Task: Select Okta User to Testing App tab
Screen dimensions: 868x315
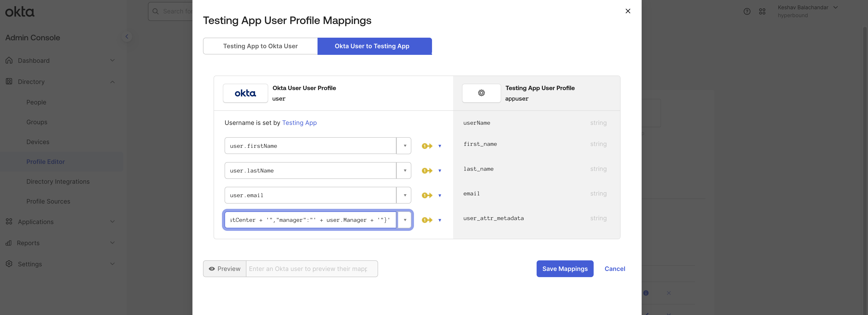Action: tap(375, 46)
